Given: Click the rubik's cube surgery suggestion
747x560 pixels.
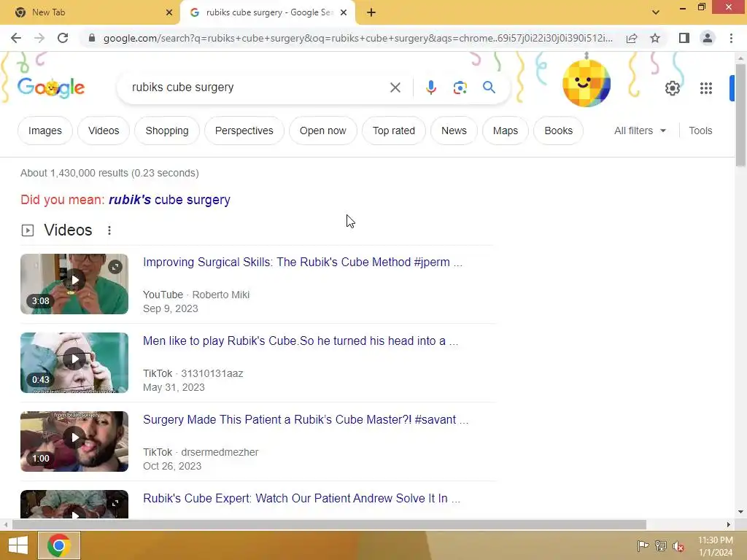Looking at the screenshot, I should pos(169,200).
